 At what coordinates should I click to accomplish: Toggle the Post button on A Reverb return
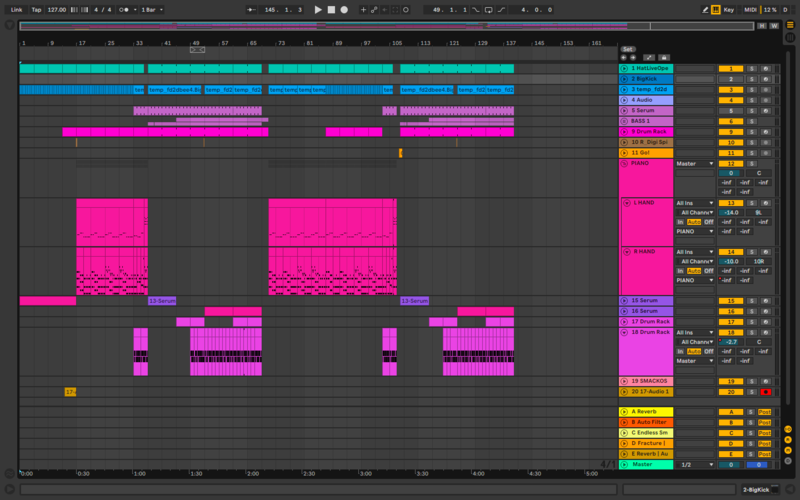tap(764, 412)
